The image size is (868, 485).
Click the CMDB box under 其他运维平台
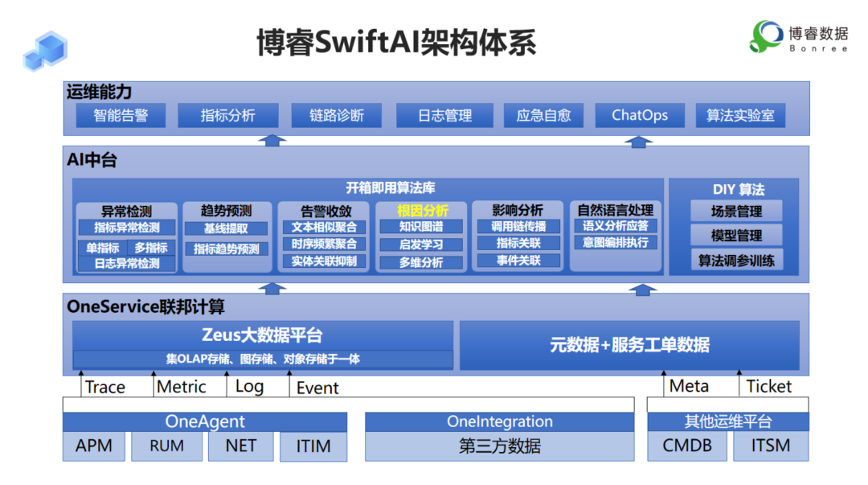point(686,446)
